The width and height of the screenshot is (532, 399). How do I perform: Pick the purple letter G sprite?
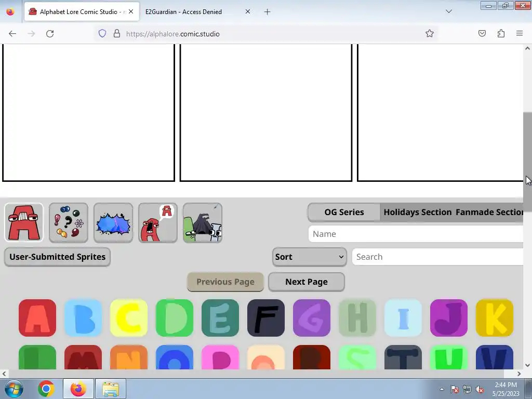(x=312, y=318)
